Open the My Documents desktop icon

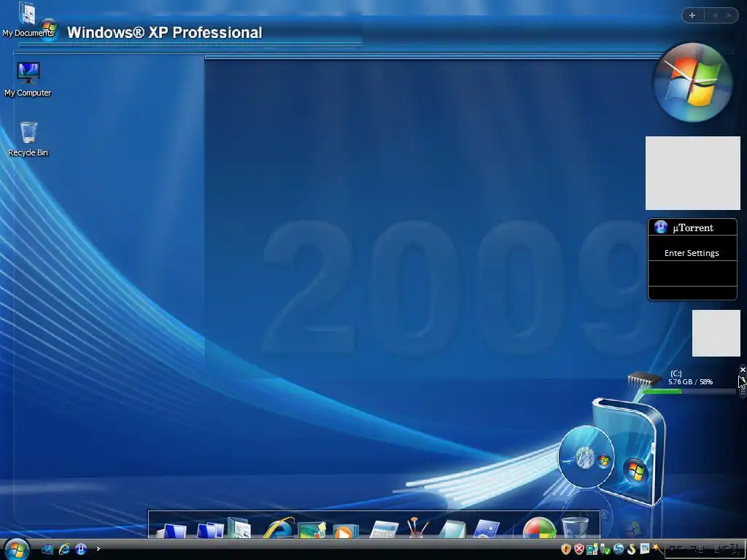tap(27, 20)
